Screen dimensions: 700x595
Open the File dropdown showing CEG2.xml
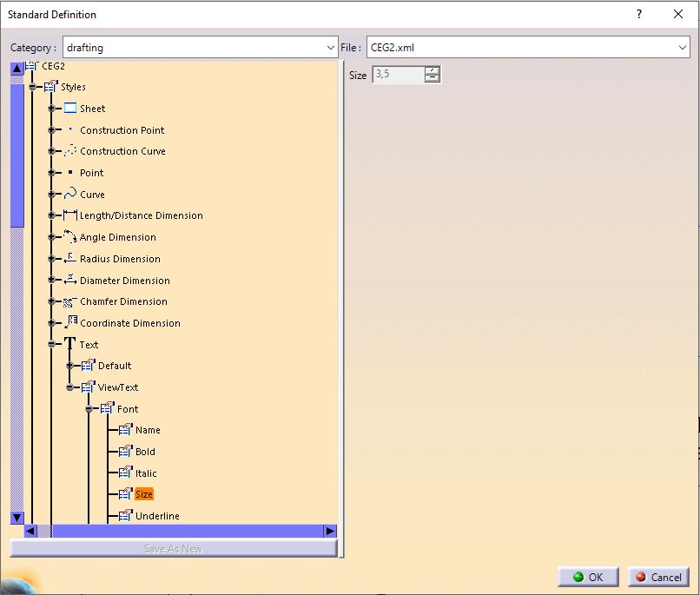pos(682,48)
